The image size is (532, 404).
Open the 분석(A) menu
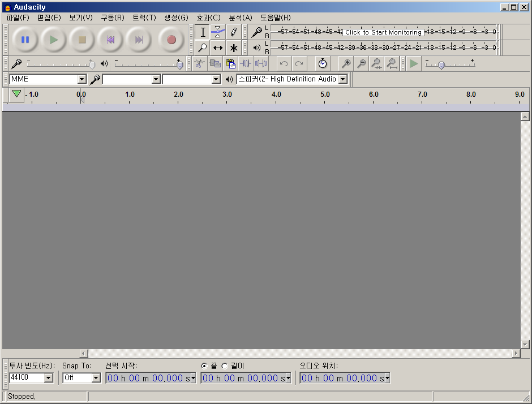[x=240, y=18]
